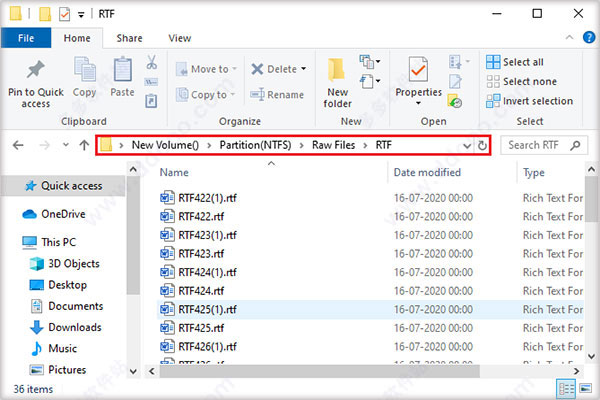
Task: Click the Forward navigation arrow
Action: tap(44, 145)
